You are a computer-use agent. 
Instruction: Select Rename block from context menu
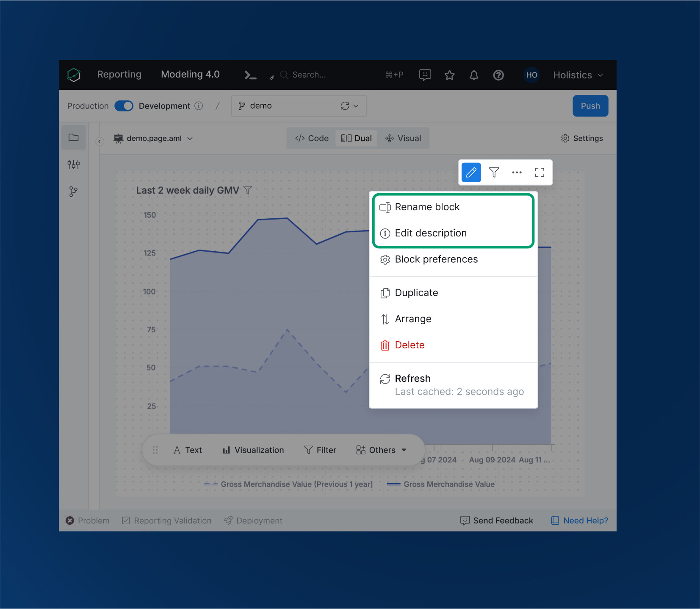pyautogui.click(x=427, y=207)
